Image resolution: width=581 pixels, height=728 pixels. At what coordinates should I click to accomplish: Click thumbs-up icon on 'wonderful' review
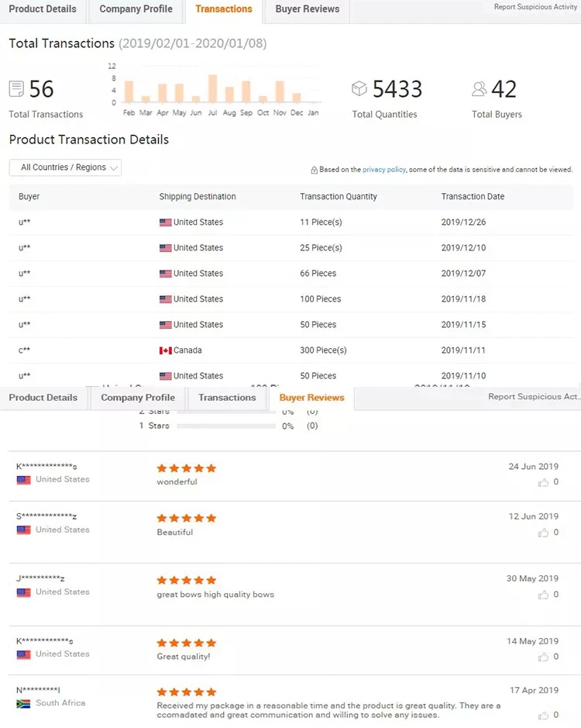coord(544,482)
